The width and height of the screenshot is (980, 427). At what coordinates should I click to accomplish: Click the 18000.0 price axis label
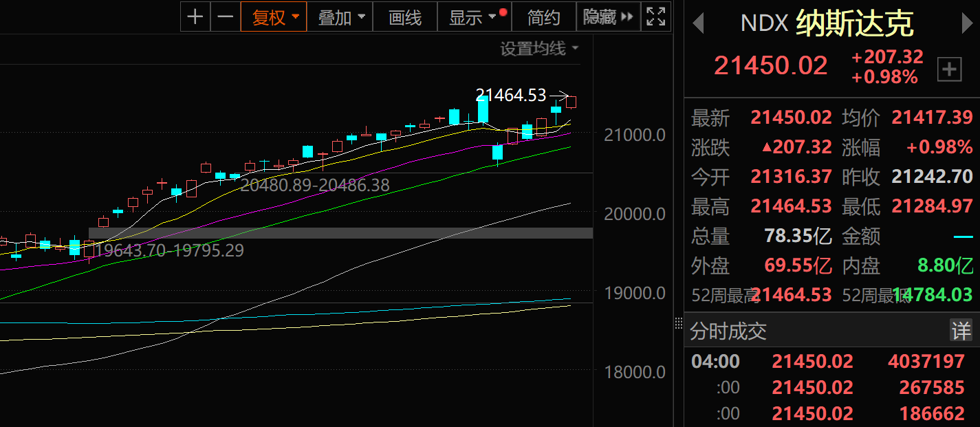pyautogui.click(x=635, y=372)
